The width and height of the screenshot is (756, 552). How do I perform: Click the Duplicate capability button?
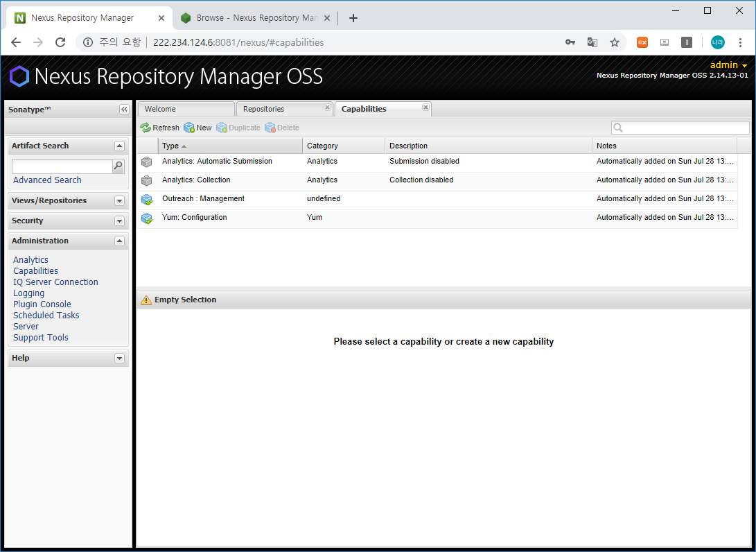pyautogui.click(x=238, y=128)
